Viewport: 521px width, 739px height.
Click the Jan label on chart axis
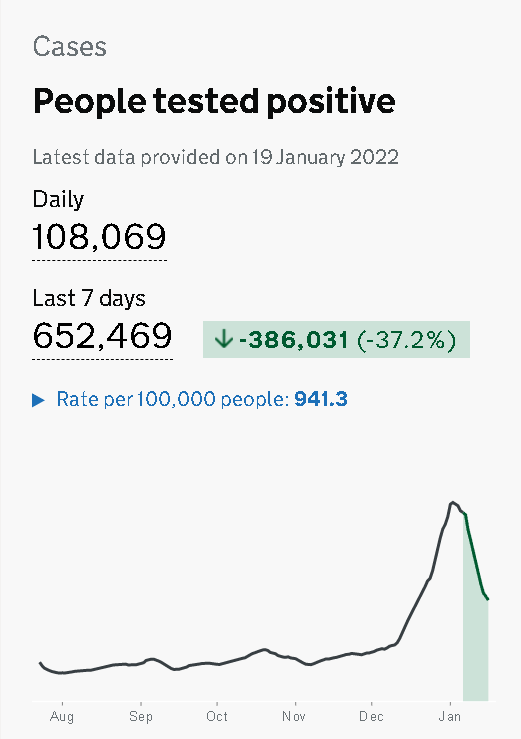[x=449, y=716]
